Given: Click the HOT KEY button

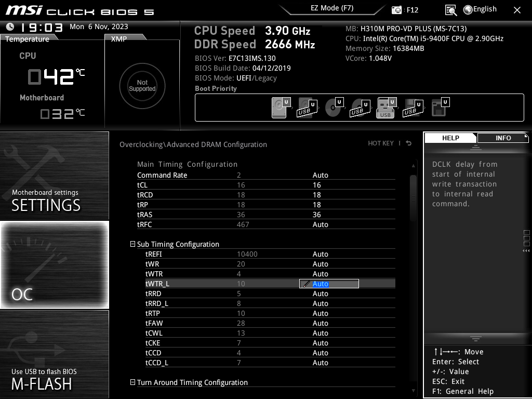Looking at the screenshot, I should click(x=381, y=143).
